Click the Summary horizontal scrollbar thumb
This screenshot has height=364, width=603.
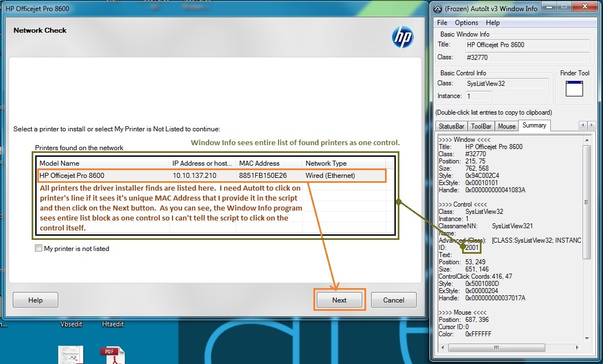tap(496, 347)
